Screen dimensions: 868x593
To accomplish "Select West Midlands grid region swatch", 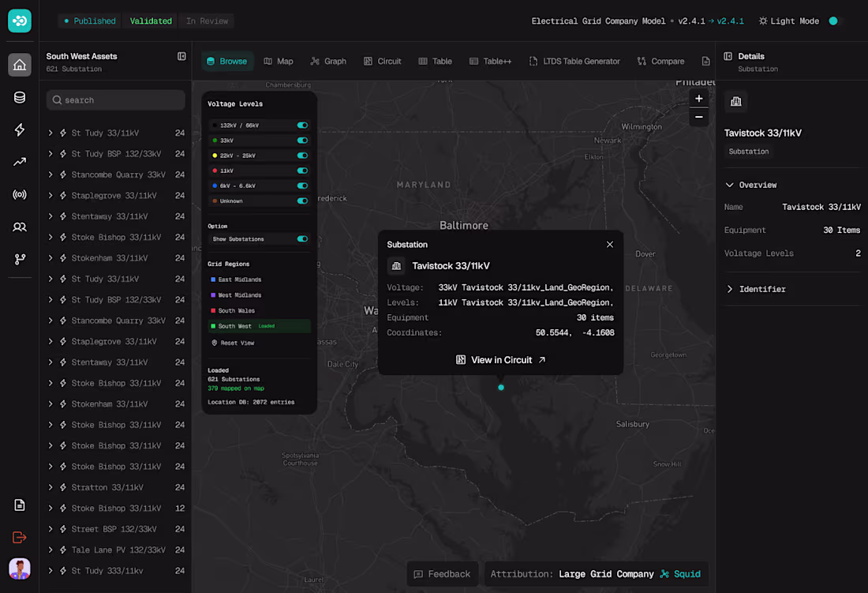I will (x=213, y=295).
